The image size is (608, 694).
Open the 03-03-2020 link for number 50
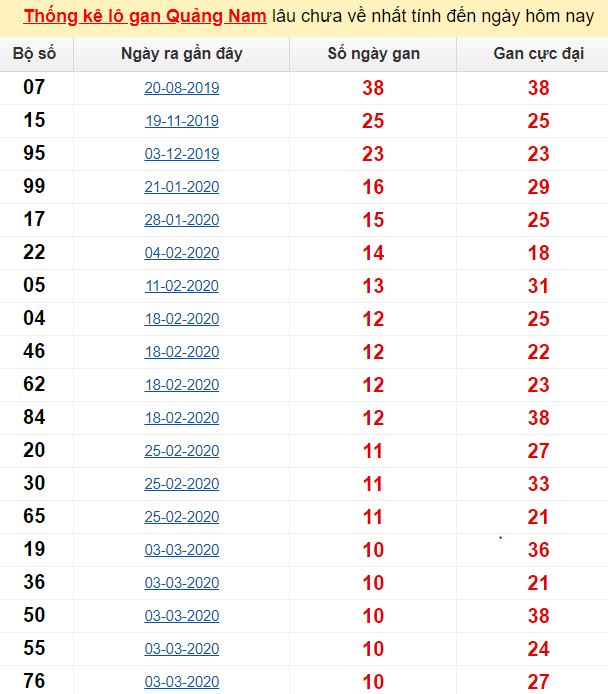pos(182,616)
